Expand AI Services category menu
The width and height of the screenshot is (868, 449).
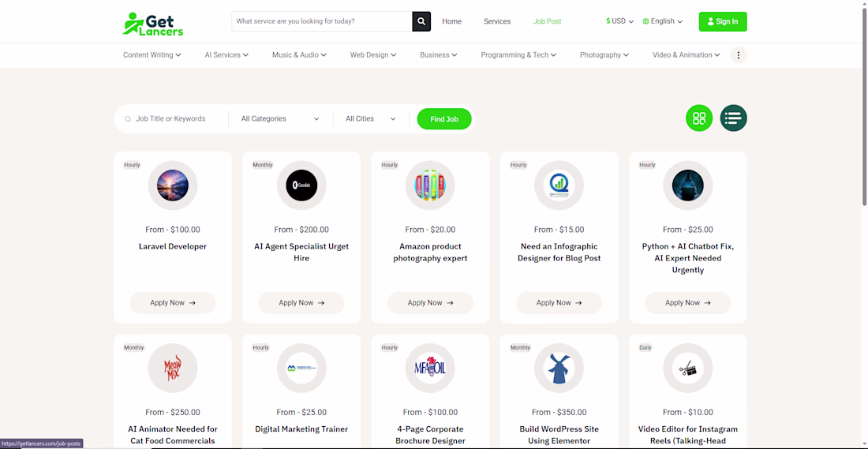click(x=226, y=54)
